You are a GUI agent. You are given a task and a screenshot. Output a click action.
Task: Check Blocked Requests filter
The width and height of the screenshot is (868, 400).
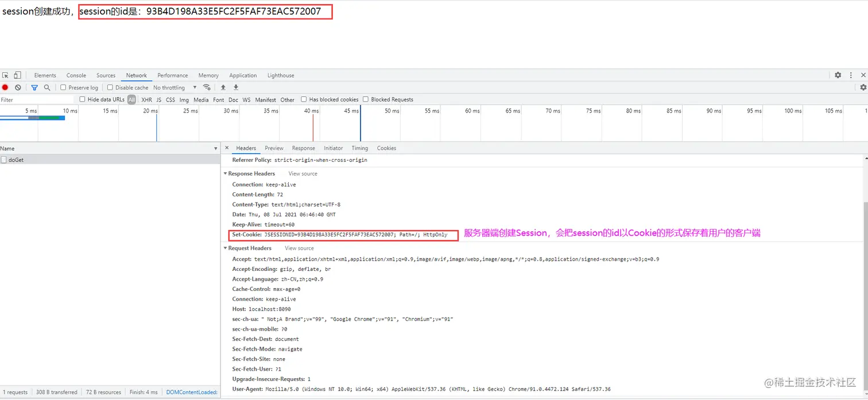tap(366, 99)
